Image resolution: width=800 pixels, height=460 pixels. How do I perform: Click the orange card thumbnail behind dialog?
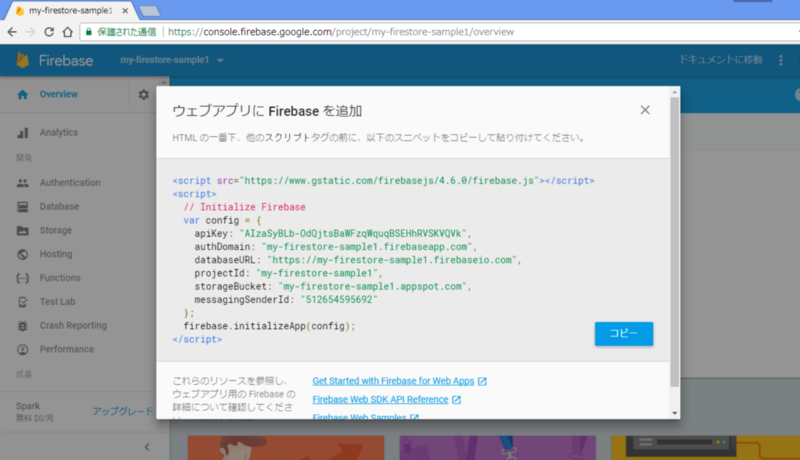point(286,448)
